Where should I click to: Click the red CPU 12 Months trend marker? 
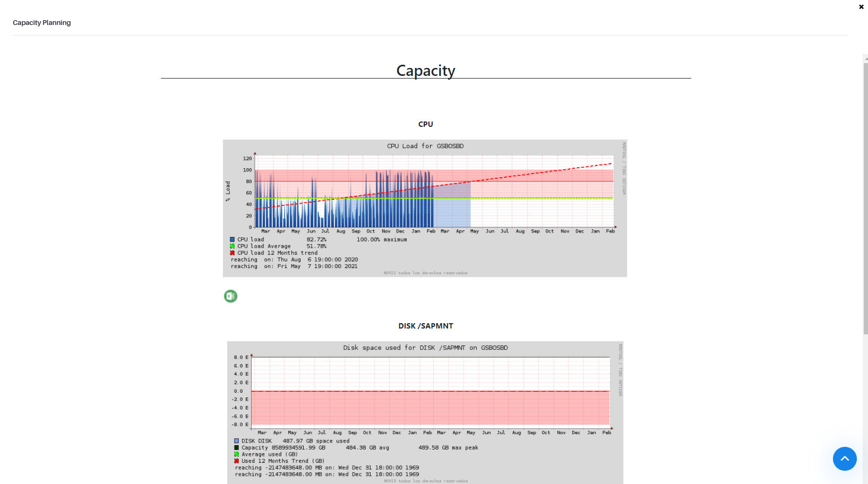click(x=232, y=253)
